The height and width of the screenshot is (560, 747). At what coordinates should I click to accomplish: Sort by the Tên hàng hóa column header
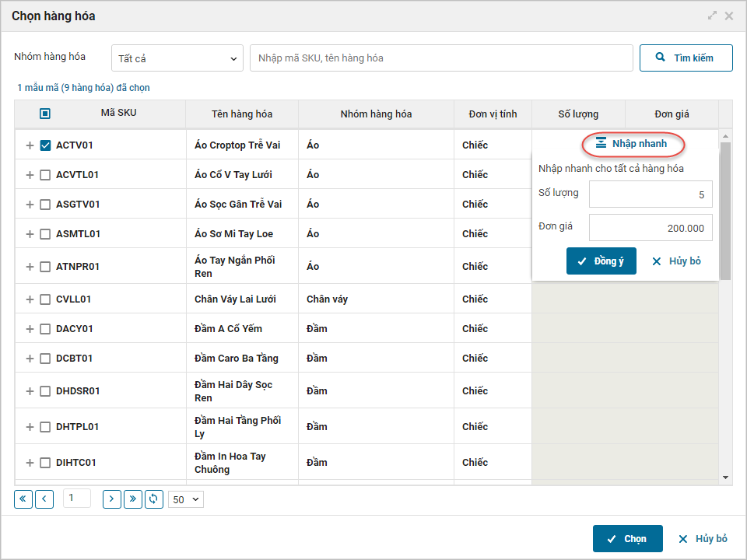click(x=242, y=114)
